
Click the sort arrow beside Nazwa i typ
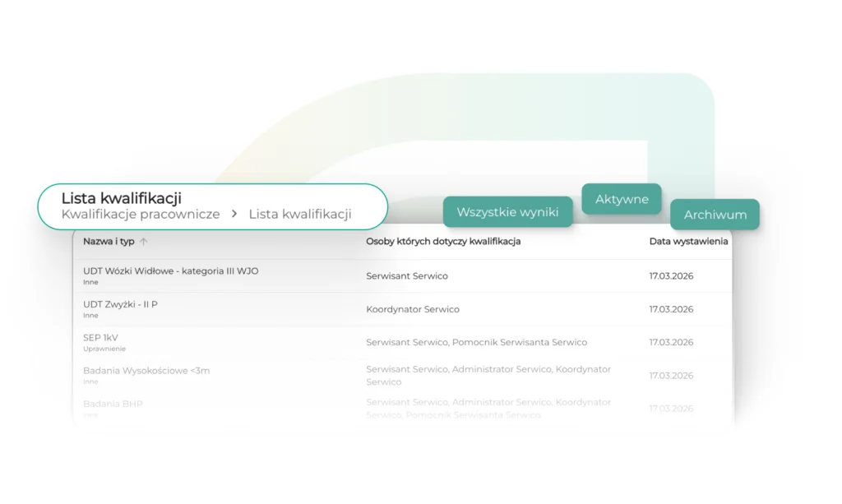click(144, 242)
